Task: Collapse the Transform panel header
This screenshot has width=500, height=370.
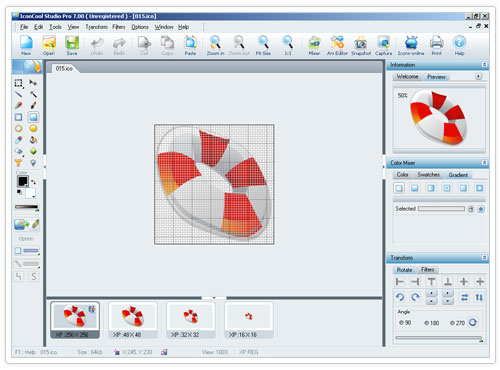Action: tap(484, 257)
